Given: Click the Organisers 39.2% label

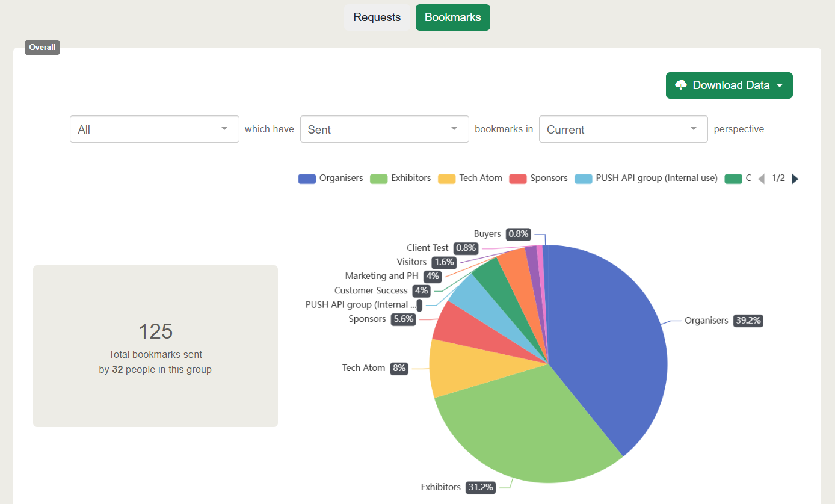Looking at the screenshot, I should (724, 321).
